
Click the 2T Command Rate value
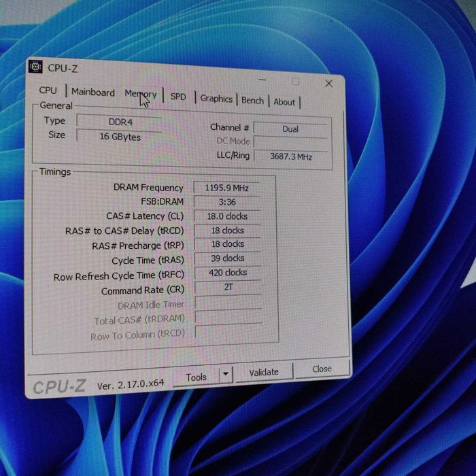228,287
